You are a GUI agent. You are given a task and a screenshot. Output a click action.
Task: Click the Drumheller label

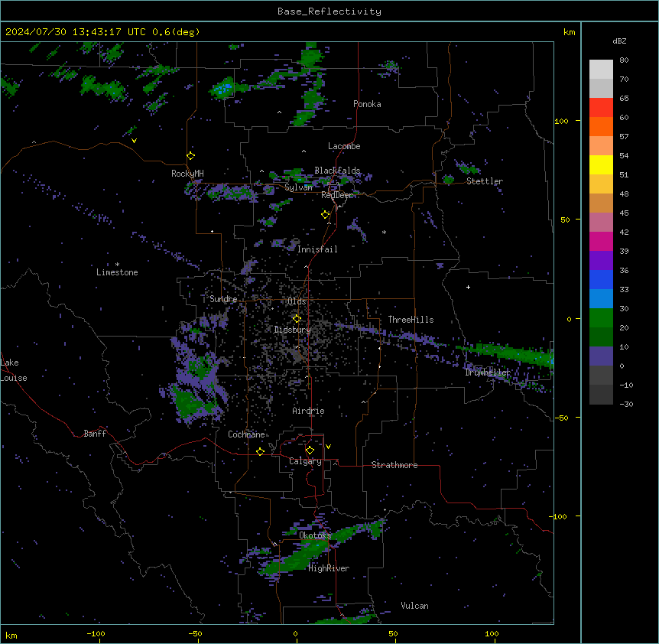[488, 372]
